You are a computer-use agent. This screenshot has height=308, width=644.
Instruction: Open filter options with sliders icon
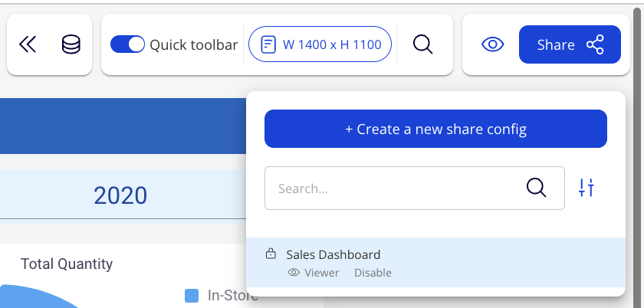pyautogui.click(x=586, y=188)
